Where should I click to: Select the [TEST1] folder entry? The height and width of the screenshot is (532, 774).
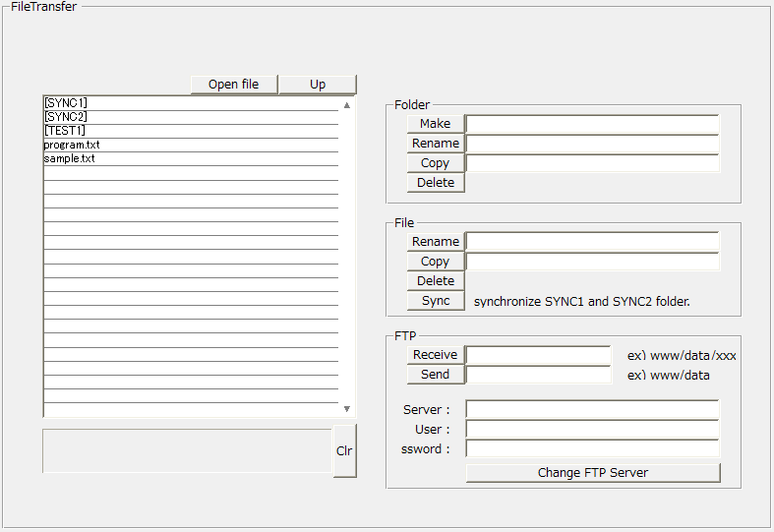[x=65, y=131]
